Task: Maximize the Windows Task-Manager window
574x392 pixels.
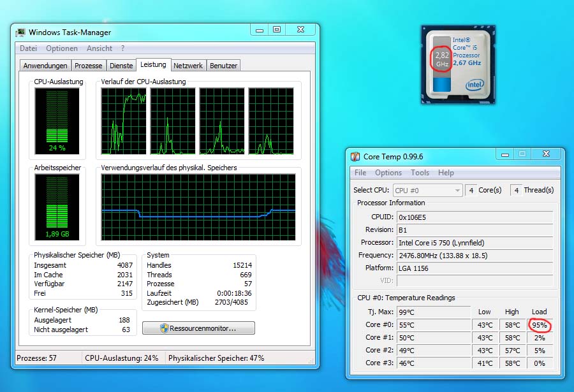Action: (277, 30)
